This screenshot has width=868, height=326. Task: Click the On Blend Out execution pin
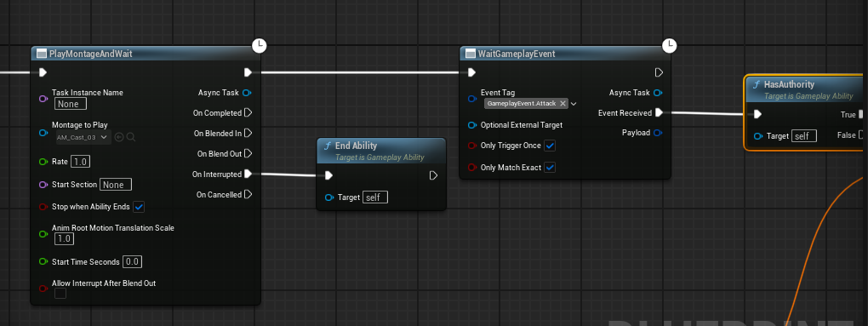click(248, 153)
